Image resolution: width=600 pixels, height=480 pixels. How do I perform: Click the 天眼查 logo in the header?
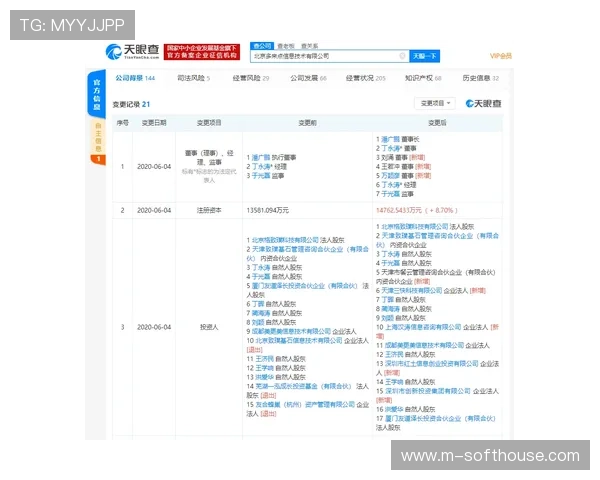[x=132, y=52]
